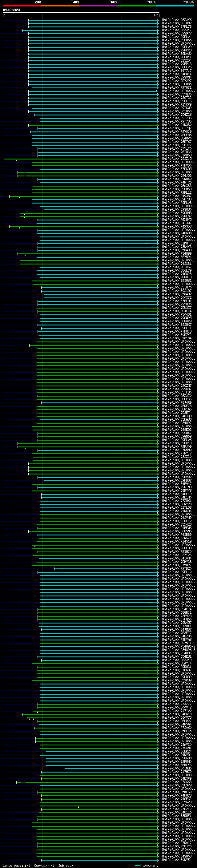This screenshot has height=868, width=197.
Task: Click the label UniRef100_O23254
Action: pyautogui.click(x=177, y=61)
